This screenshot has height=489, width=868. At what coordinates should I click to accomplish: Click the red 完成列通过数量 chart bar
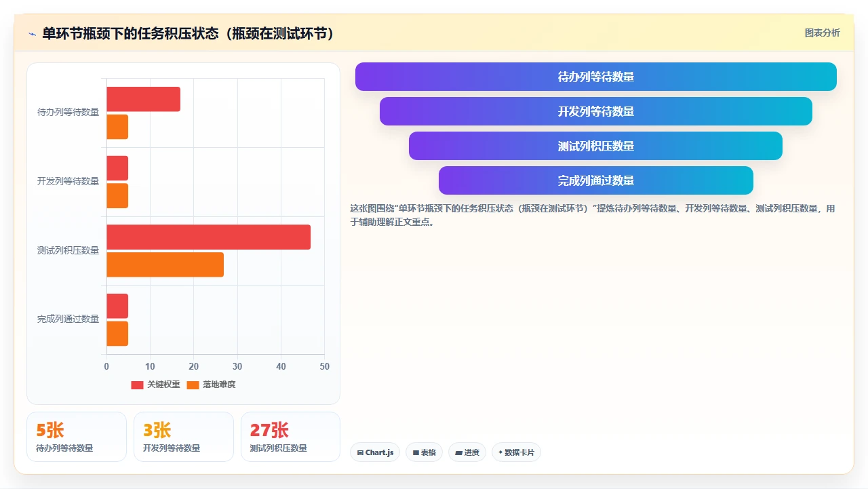point(117,306)
